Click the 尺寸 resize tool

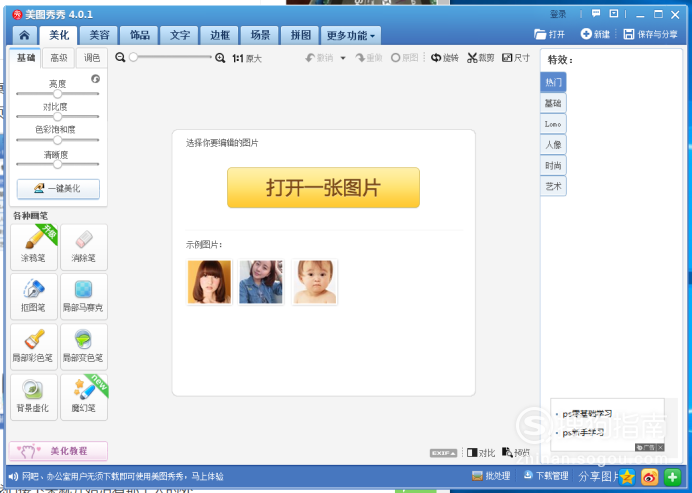[x=516, y=58]
